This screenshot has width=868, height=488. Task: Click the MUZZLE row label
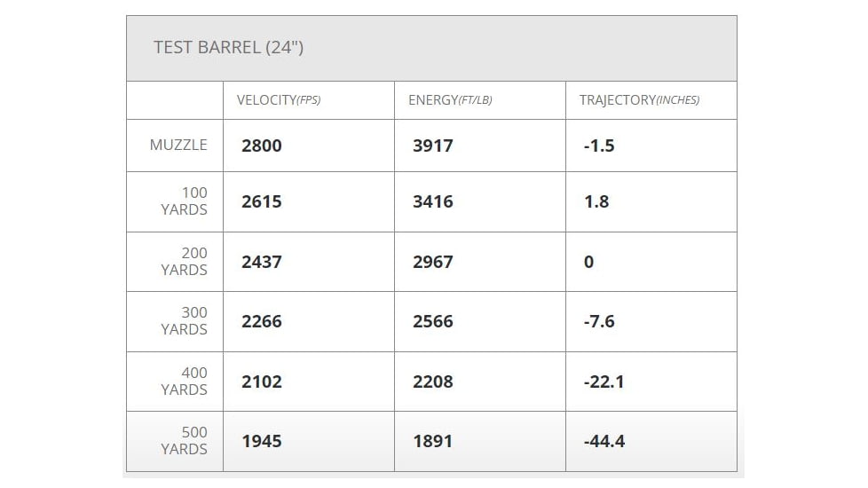pyautogui.click(x=178, y=145)
